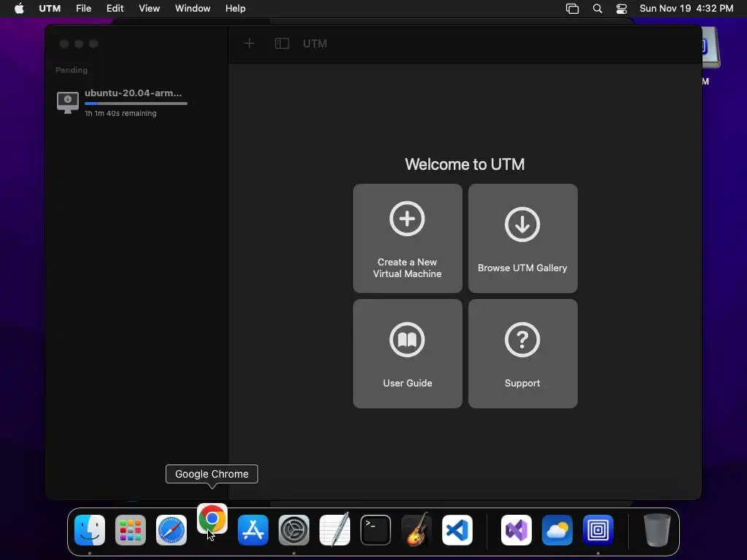Open Spotlight search icon
Viewport: 747px width, 560px height.
(x=597, y=9)
